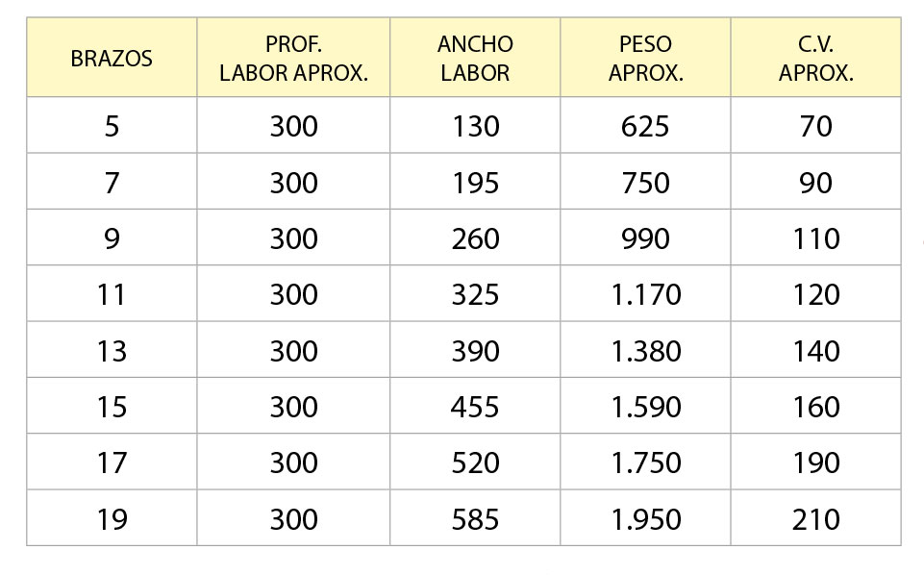Select the ancho labor value 585
Viewport: 924px width, 575px height.
(x=476, y=519)
